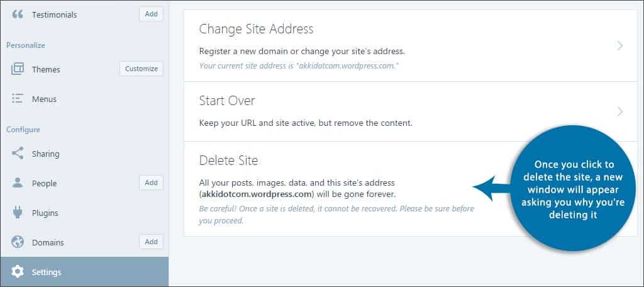Click the People person icon
Viewport: 644px width, 287px height.
click(x=17, y=183)
